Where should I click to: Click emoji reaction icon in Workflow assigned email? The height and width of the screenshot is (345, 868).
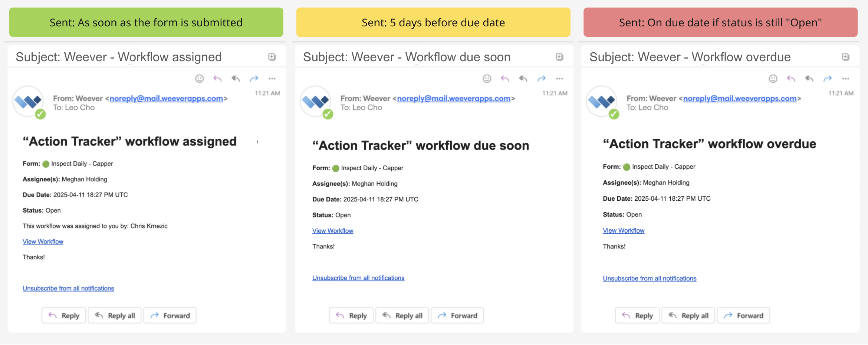pos(200,79)
